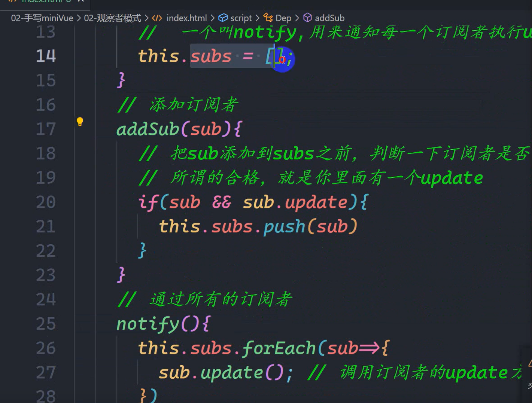The height and width of the screenshot is (403, 532).
Task: Select the Dep breadcrumb item
Action: (283, 18)
